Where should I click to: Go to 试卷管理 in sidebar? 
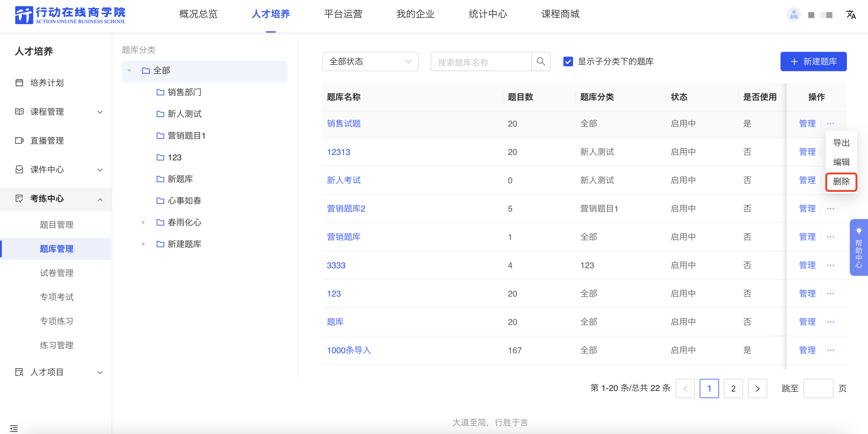click(57, 273)
